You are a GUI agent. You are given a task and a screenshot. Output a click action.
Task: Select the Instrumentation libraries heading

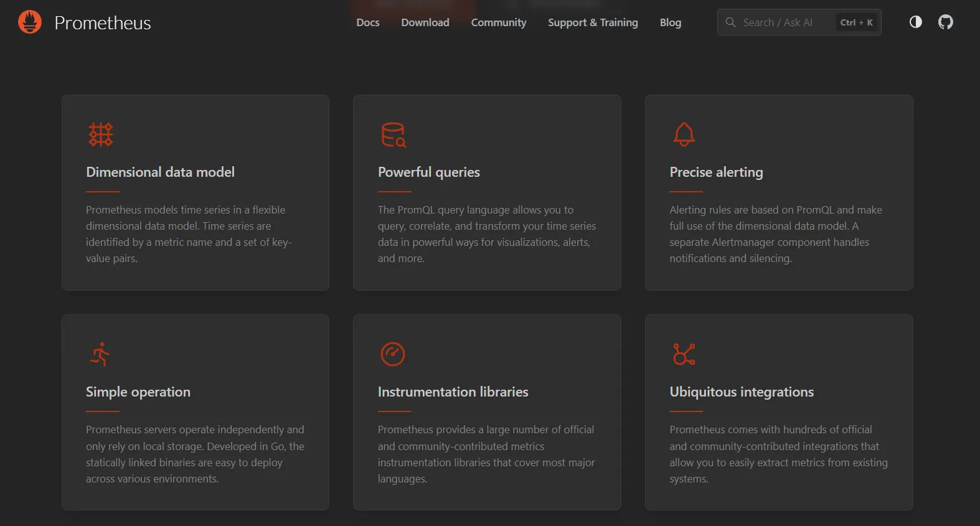click(x=453, y=392)
